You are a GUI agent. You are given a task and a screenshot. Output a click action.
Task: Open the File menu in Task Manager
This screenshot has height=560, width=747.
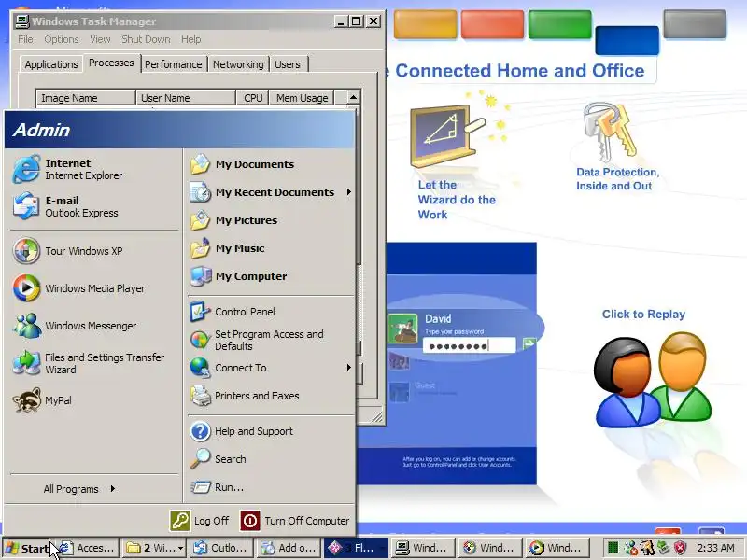coord(25,39)
